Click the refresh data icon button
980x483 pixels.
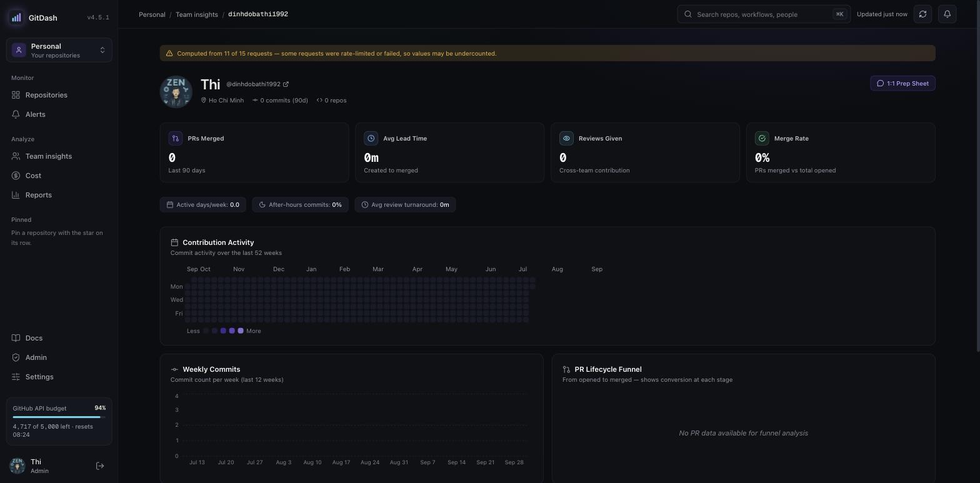point(922,14)
